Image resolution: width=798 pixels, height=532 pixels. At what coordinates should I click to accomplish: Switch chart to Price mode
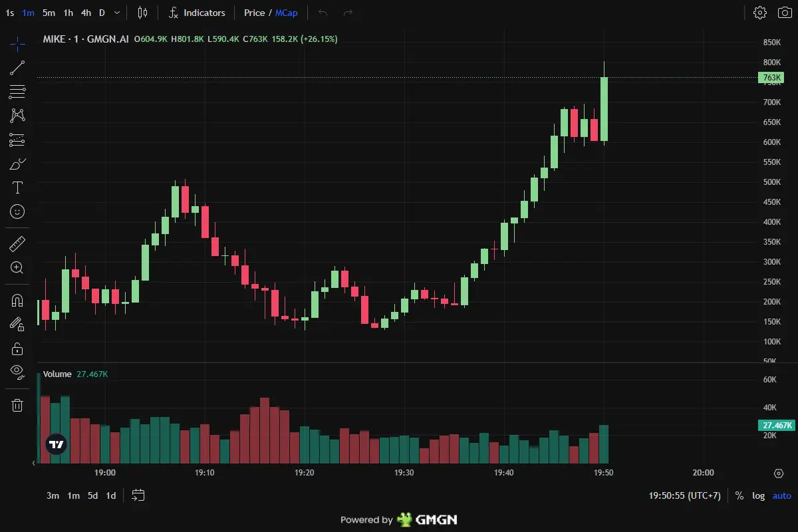pos(254,13)
